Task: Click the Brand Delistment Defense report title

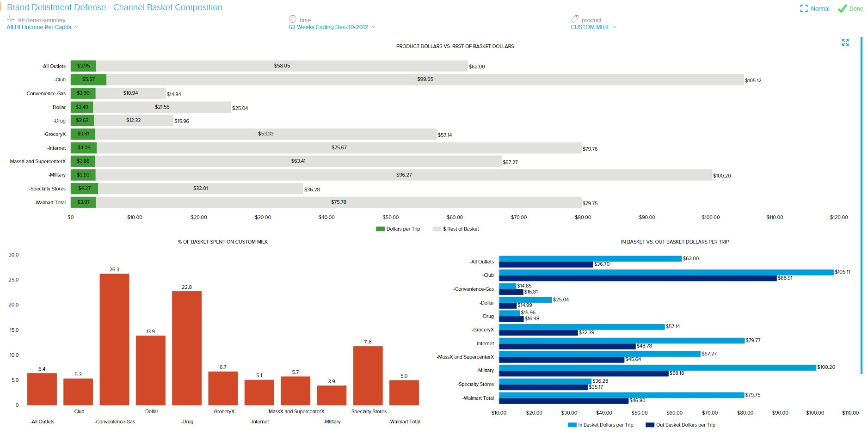Action: [x=115, y=7]
